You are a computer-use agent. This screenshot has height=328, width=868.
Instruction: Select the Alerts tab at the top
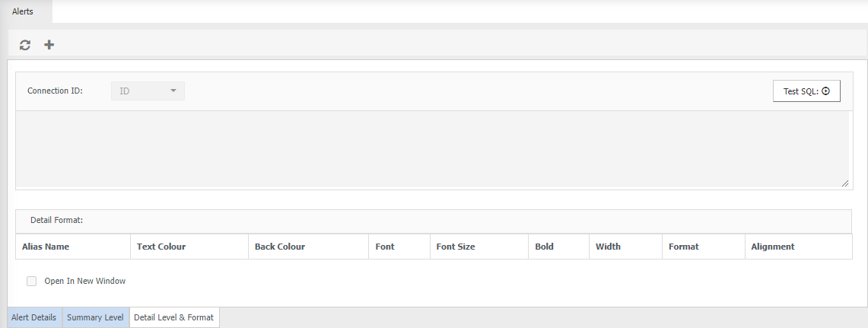(23, 11)
